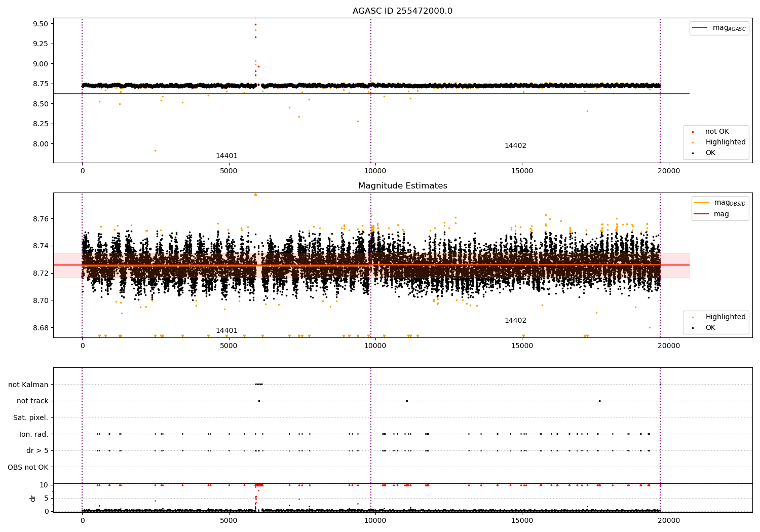Viewport: 760px width, 532px height.
Task: Click the 9.50 y-axis tick label
Action: [40, 24]
